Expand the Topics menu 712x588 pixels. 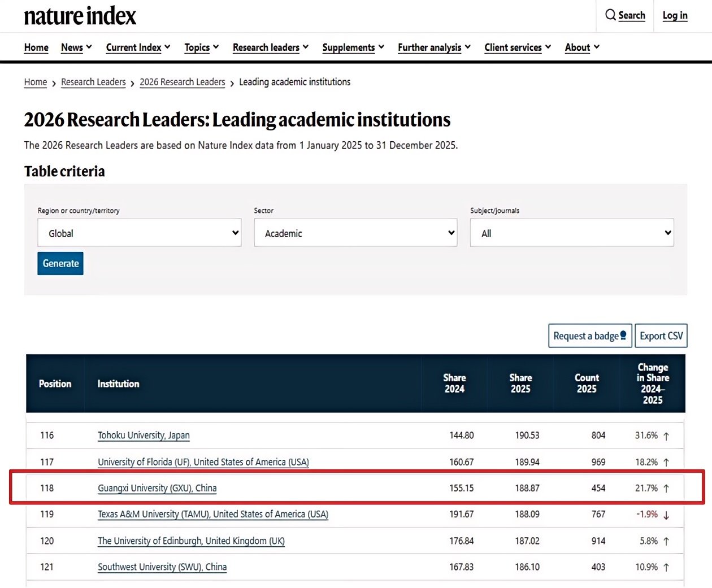(x=201, y=47)
